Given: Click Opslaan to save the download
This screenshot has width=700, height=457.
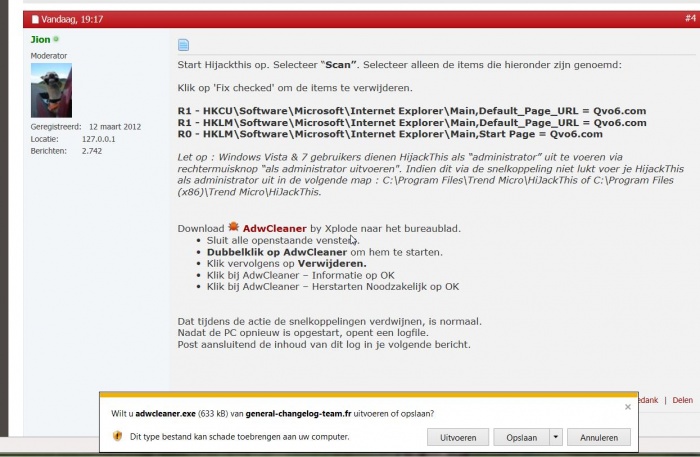Looking at the screenshot, I should click(x=521, y=437).
